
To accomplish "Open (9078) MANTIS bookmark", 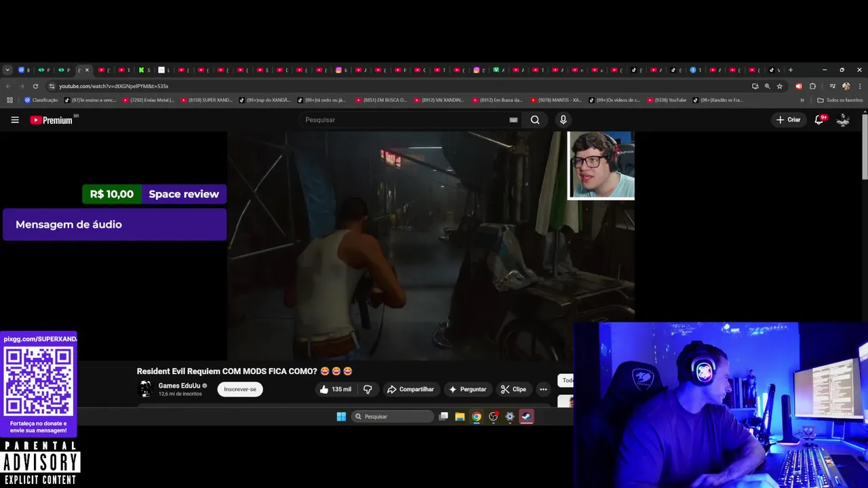I will [556, 100].
